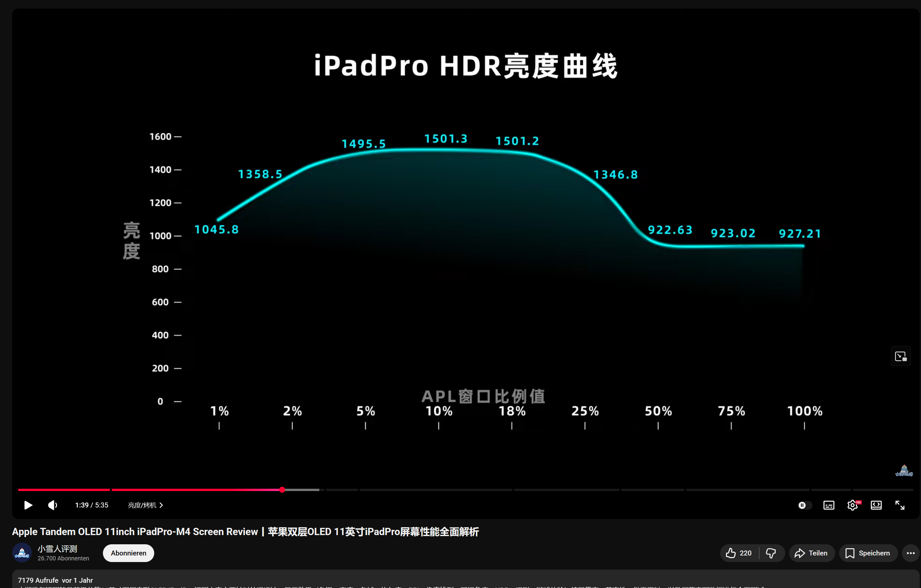Image resolution: width=921 pixels, height=588 pixels.
Task: Toggle the autoplay switch
Action: 804,505
